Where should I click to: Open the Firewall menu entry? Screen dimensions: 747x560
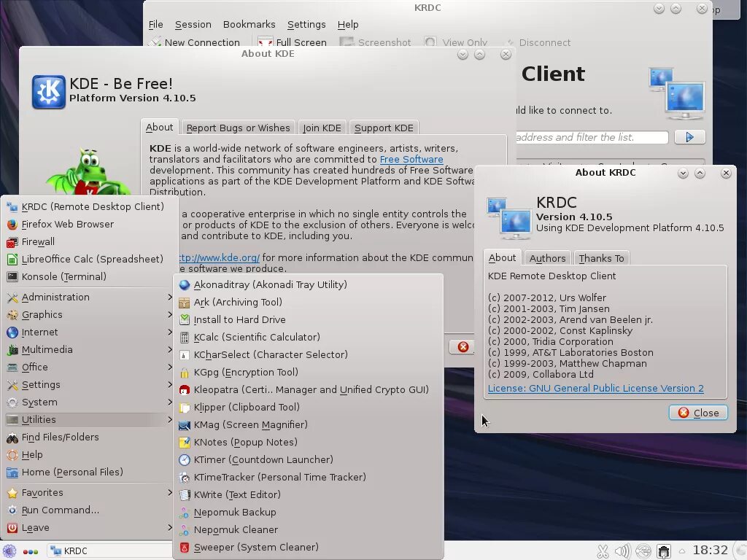pyautogui.click(x=89, y=242)
